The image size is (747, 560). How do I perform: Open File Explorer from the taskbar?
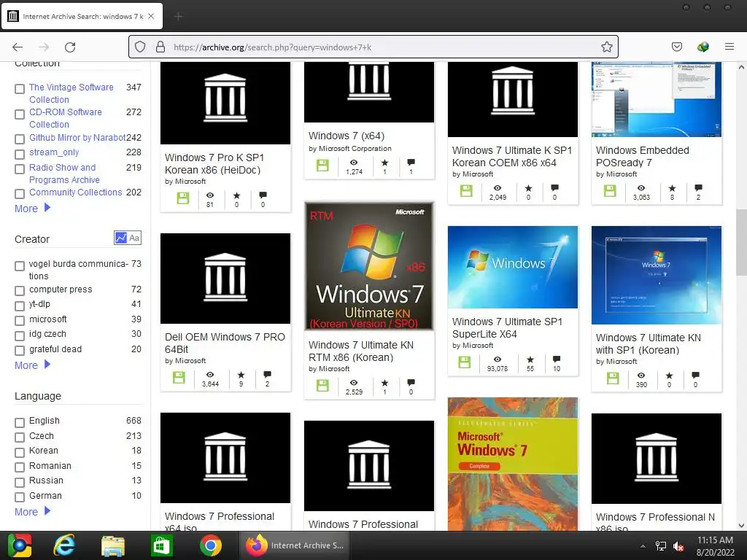(x=113, y=545)
